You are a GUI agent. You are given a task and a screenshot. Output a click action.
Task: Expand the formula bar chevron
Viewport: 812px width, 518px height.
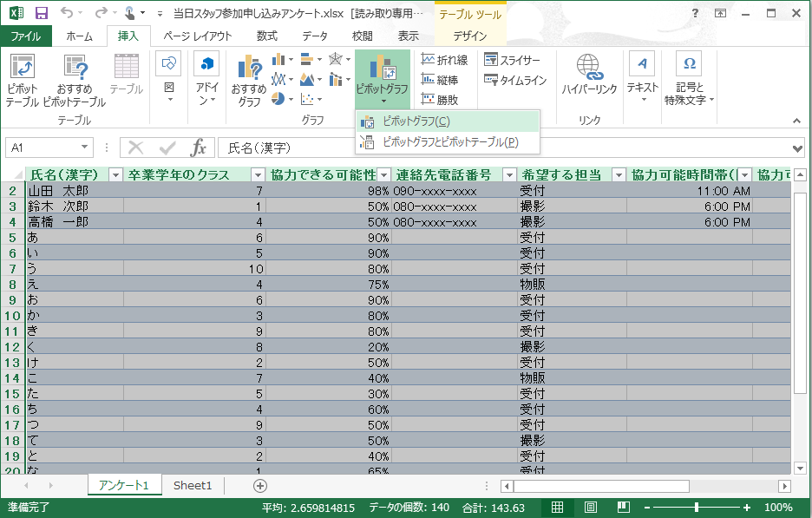coord(797,148)
